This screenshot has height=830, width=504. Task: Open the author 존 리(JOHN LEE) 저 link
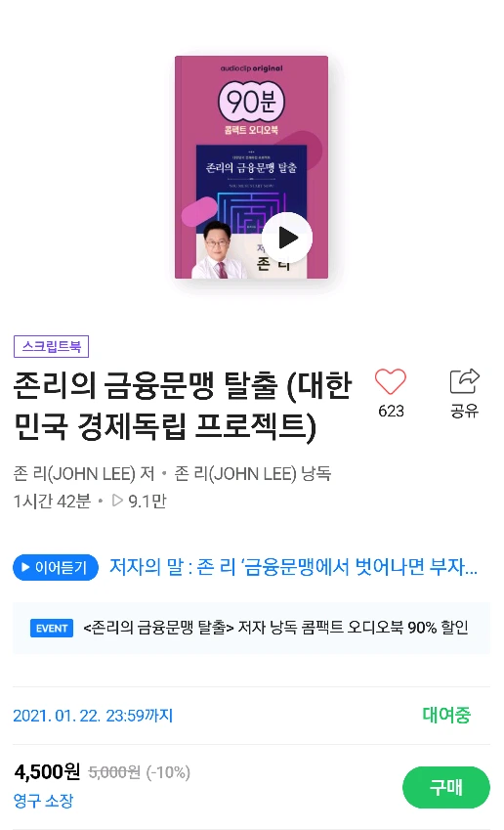(84, 473)
